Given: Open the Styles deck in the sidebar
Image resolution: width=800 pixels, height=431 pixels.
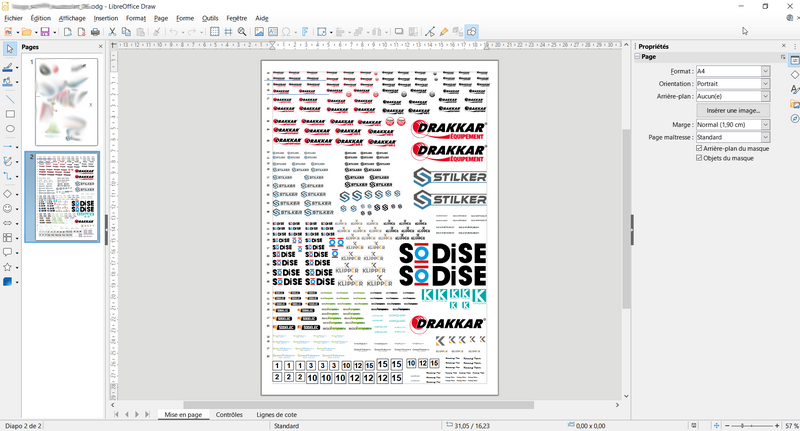Looking at the screenshot, I should click(794, 89).
